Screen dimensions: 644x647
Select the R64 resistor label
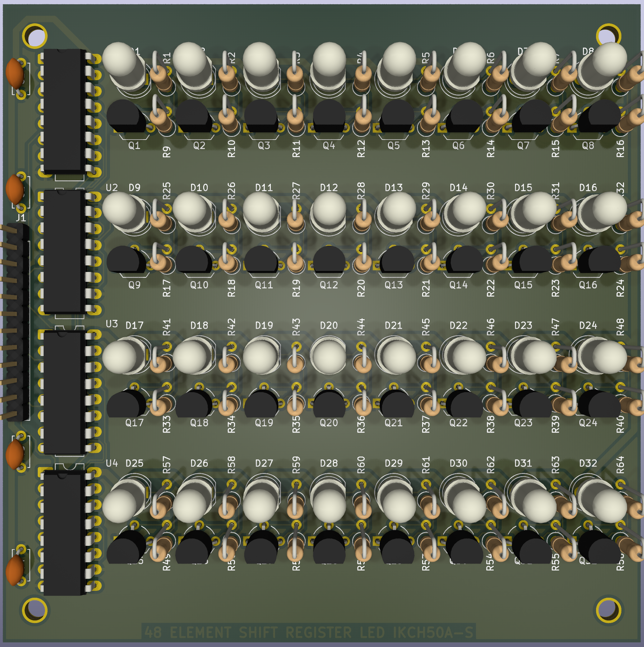(620, 465)
